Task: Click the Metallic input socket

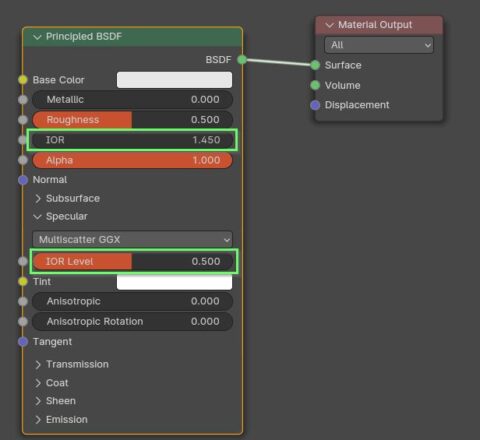Action: pos(23,99)
